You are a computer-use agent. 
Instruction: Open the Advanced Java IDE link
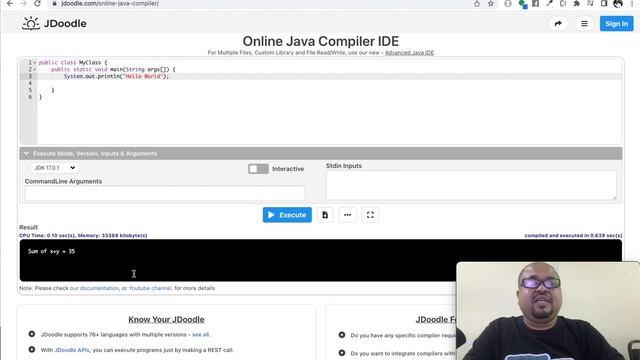pyautogui.click(x=409, y=53)
